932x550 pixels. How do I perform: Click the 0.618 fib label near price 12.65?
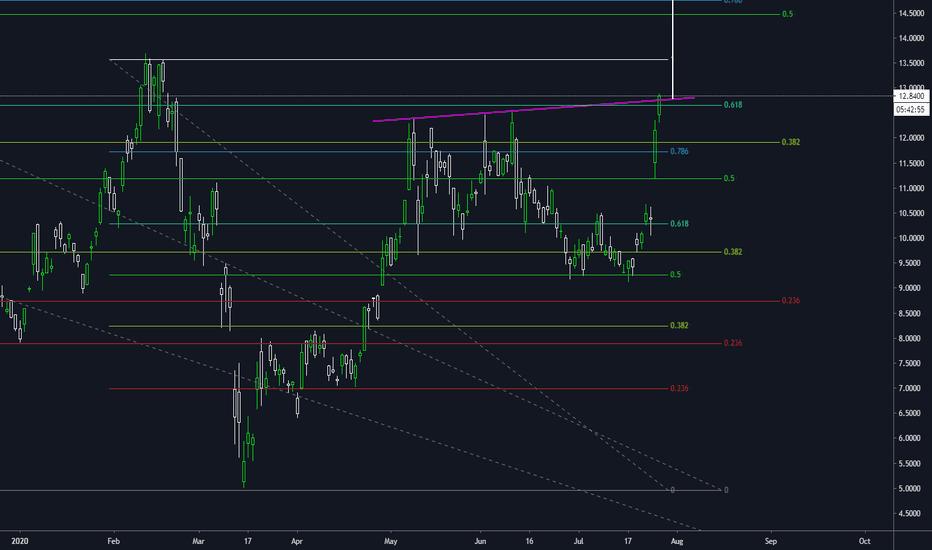tap(733, 105)
